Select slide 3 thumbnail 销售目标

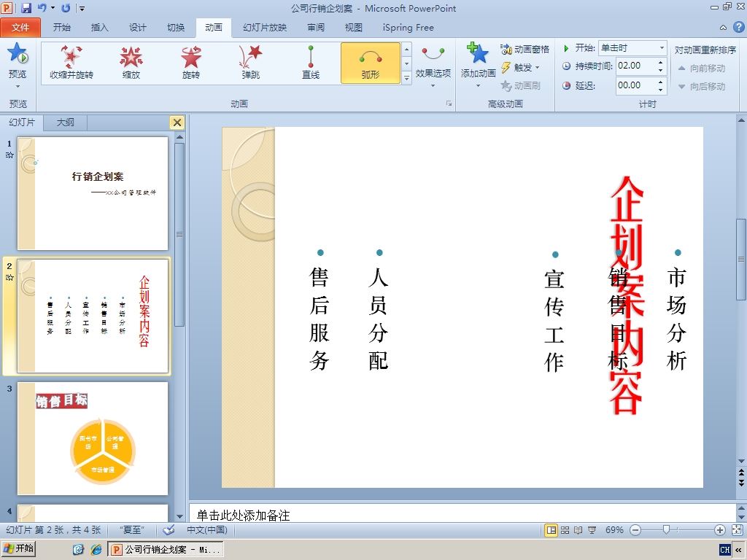[93, 438]
